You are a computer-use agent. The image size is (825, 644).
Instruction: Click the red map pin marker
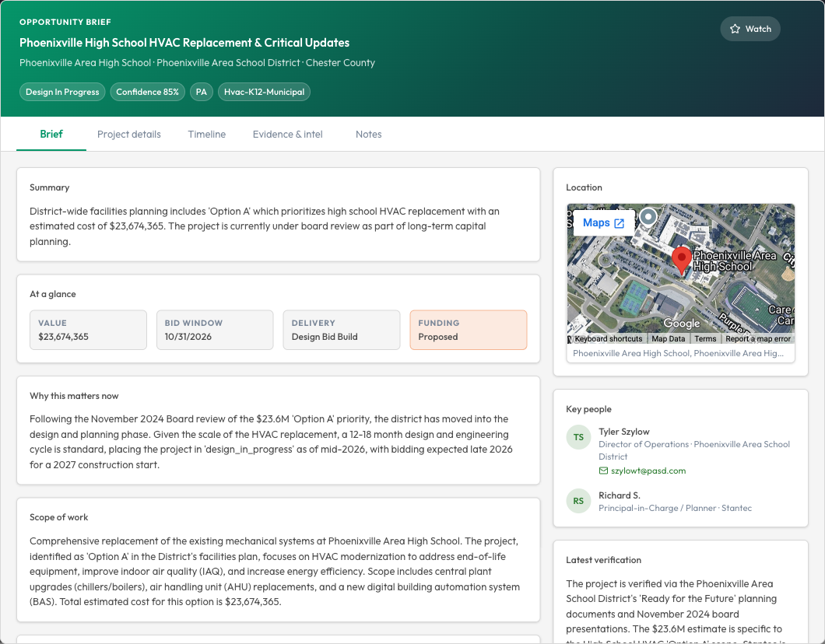[x=682, y=261]
